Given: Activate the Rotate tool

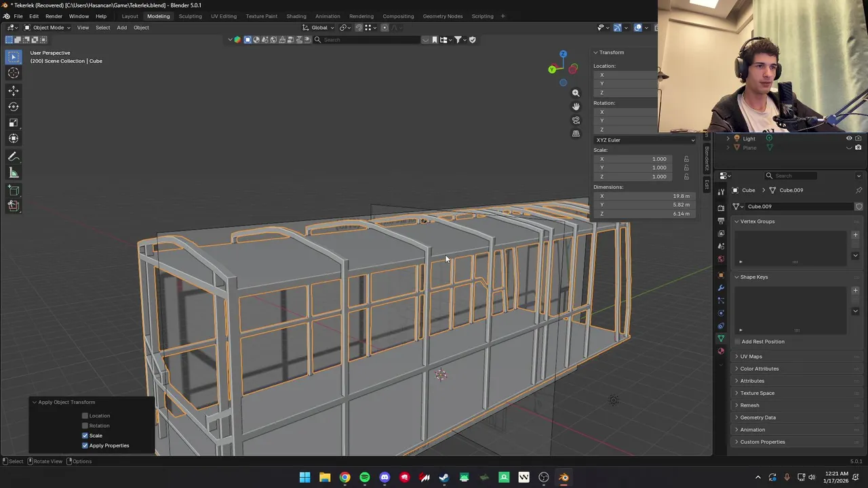Looking at the screenshot, I should click(14, 106).
